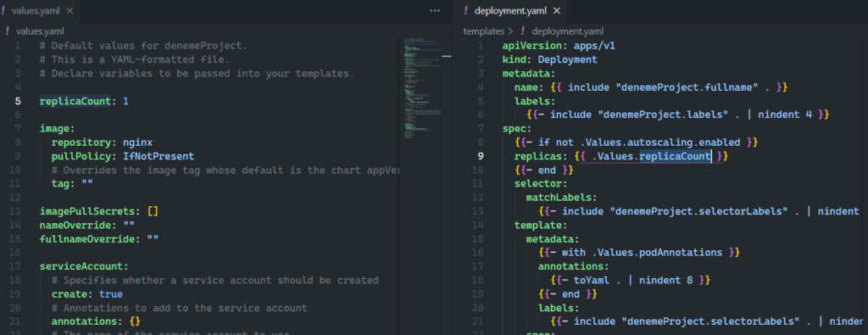Click the kind: Deployment line
868x335 pixels.
tap(550, 60)
